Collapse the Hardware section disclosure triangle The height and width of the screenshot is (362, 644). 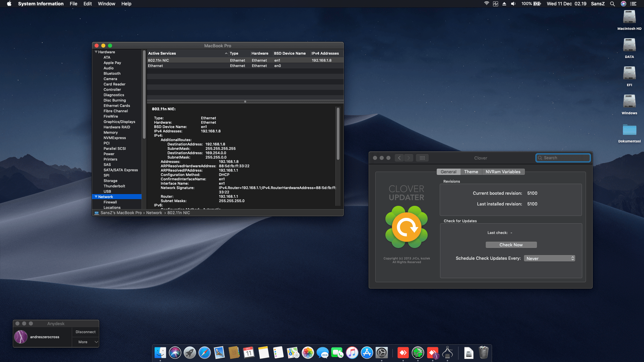96,52
